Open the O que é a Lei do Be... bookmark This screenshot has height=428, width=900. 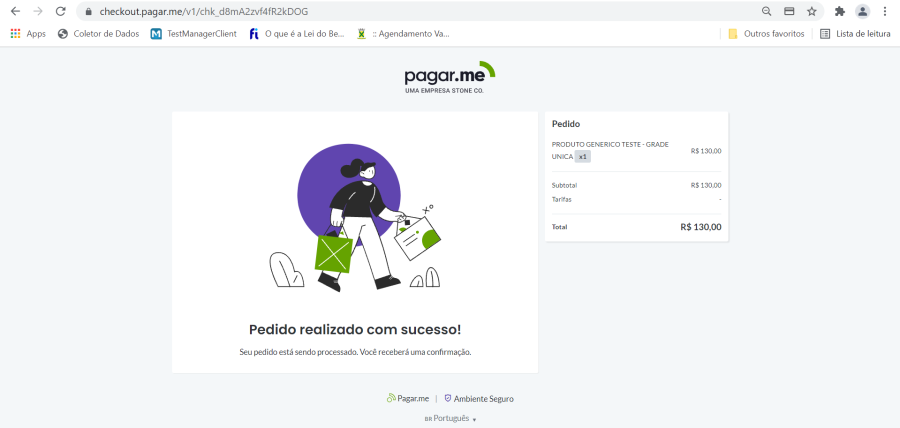[297, 34]
